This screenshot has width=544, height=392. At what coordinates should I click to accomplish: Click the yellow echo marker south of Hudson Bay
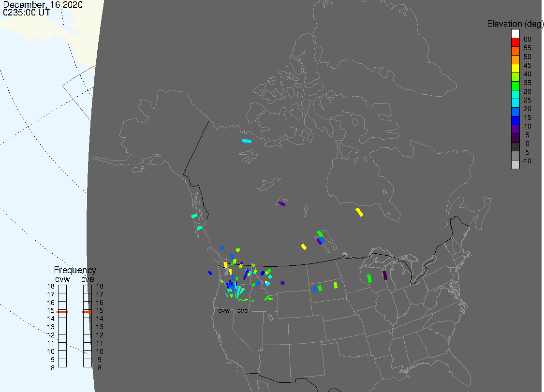pos(359,212)
